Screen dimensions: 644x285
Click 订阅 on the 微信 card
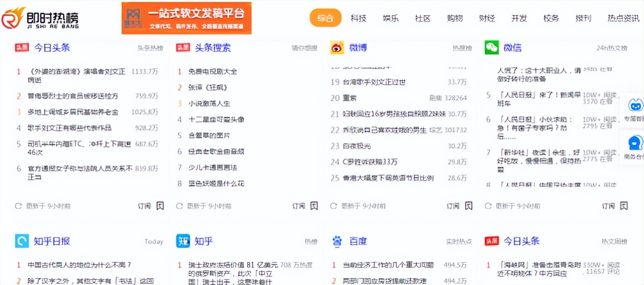pyautogui.click(x=608, y=206)
